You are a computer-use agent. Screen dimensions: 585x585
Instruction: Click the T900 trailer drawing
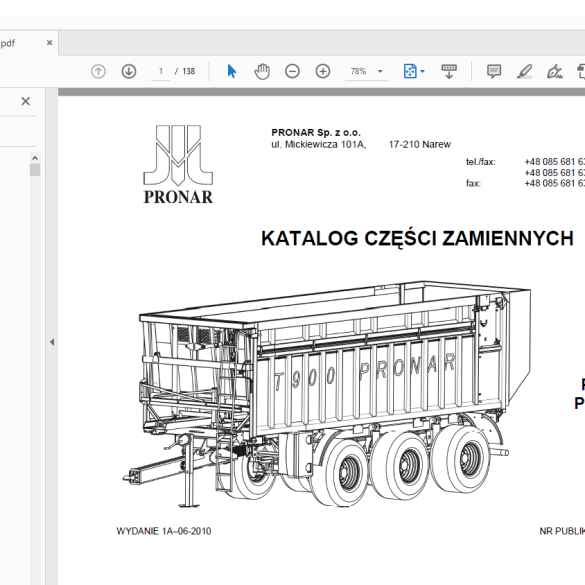point(327,394)
